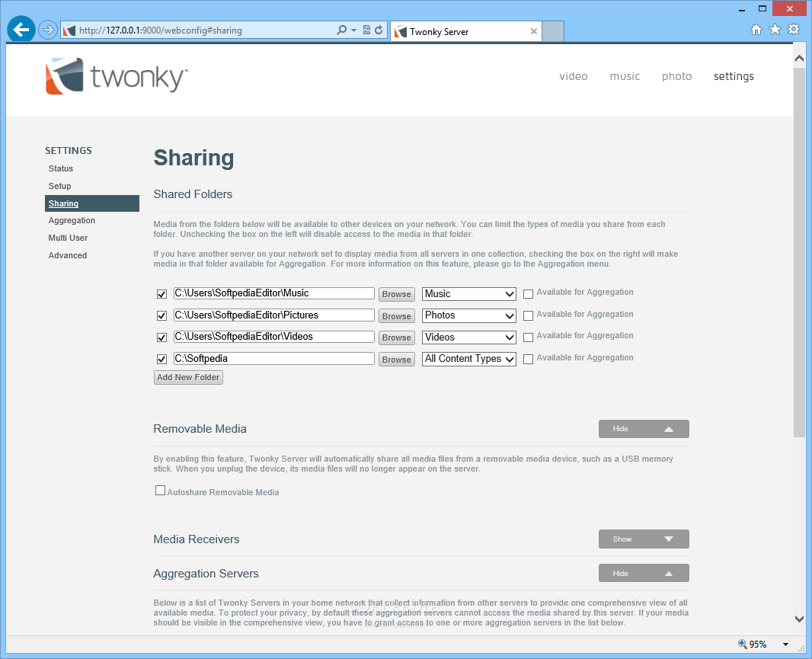Click the Music folder path field
The height and width of the screenshot is (659, 812).
tap(274, 293)
